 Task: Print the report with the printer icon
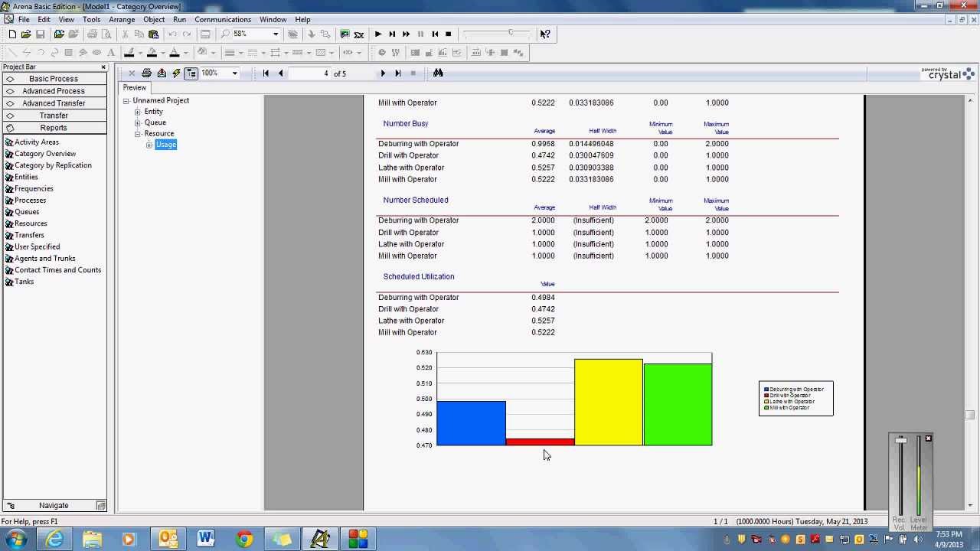click(x=146, y=73)
